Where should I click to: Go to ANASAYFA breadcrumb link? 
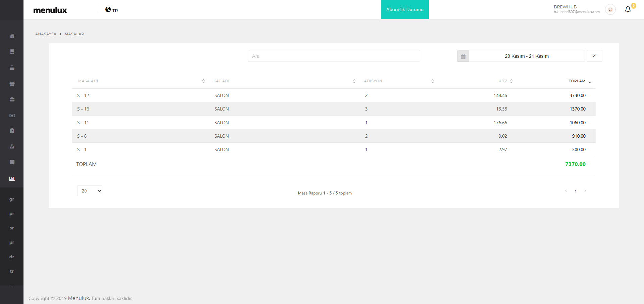tap(46, 34)
